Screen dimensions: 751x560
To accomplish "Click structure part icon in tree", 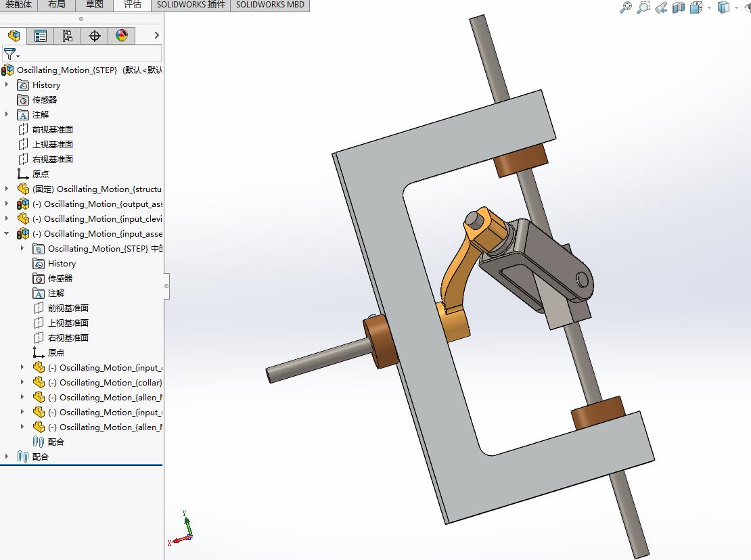I will pos(23,189).
